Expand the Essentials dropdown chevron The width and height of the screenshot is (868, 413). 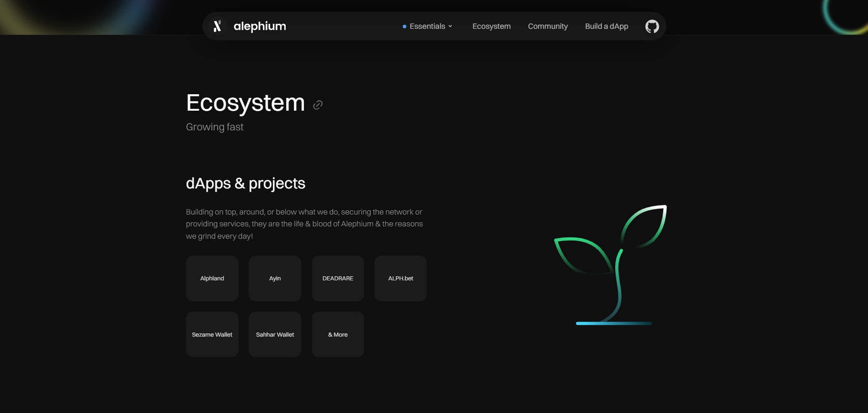tap(450, 27)
